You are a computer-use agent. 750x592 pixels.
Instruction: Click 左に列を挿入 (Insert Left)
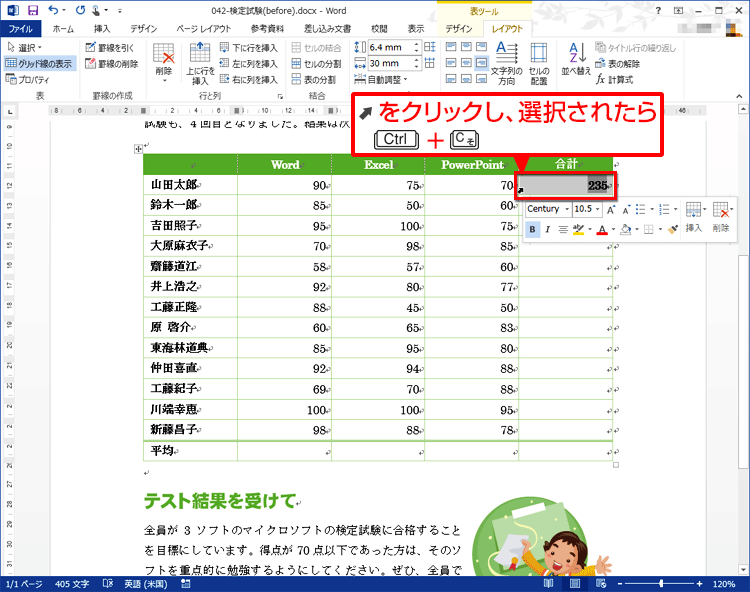(x=248, y=64)
